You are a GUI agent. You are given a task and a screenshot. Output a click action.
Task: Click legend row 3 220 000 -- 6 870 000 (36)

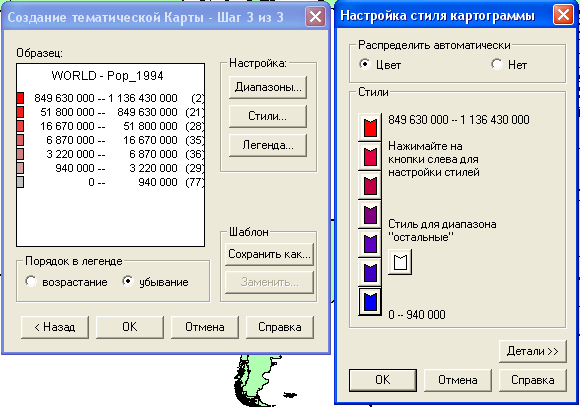(111, 154)
